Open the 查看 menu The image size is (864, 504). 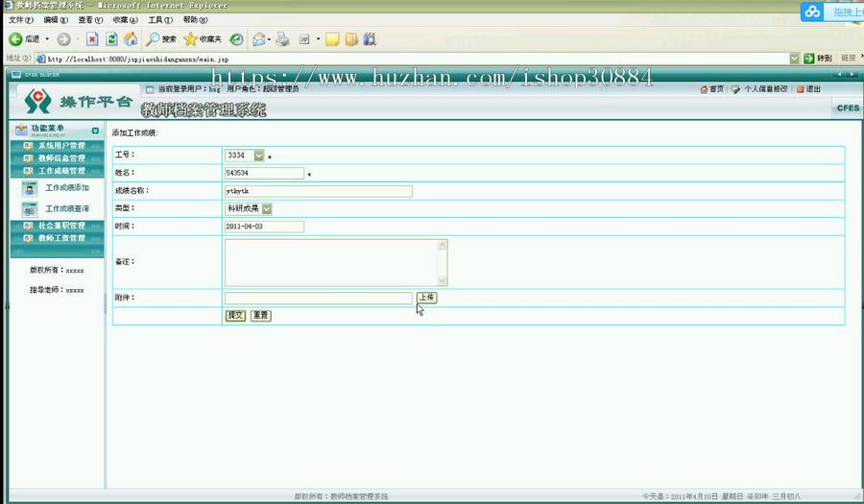(x=90, y=20)
